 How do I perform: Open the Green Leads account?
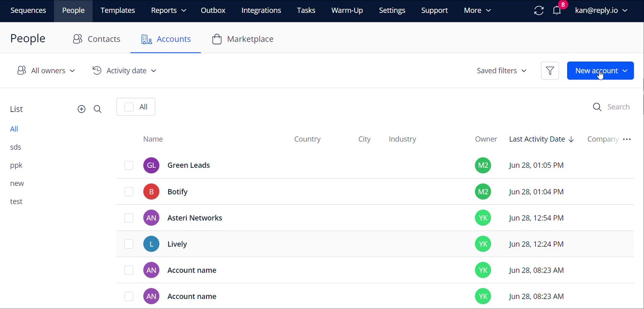(188, 165)
